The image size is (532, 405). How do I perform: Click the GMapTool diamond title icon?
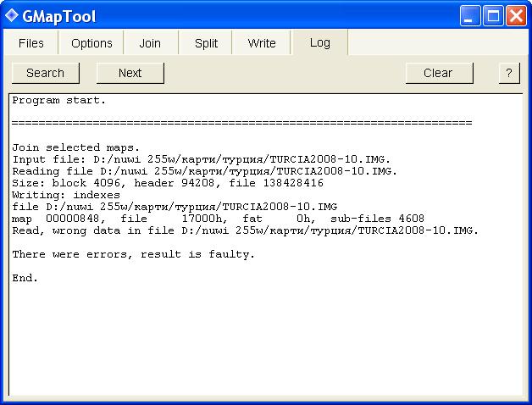[11, 15]
